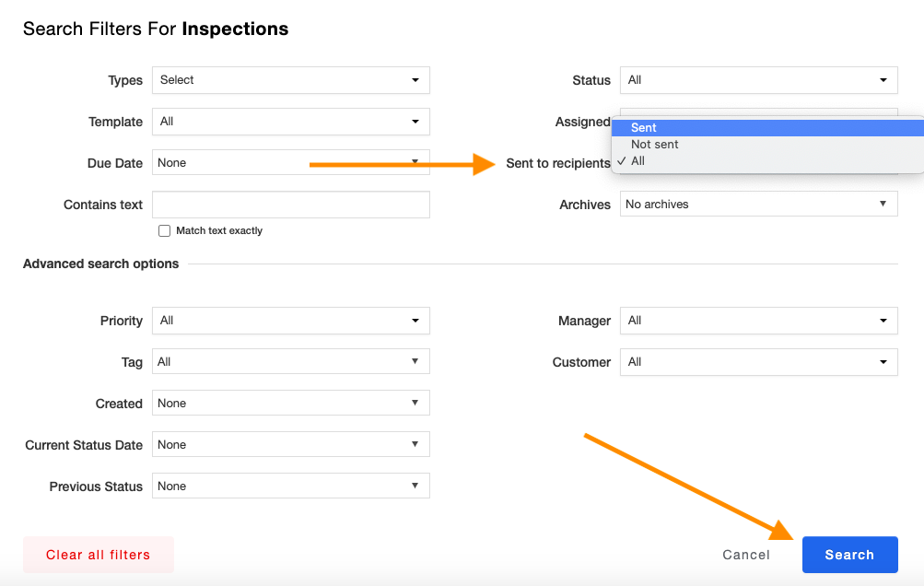Open the Archives dropdown
This screenshot has width=924, height=586.
coord(758,205)
